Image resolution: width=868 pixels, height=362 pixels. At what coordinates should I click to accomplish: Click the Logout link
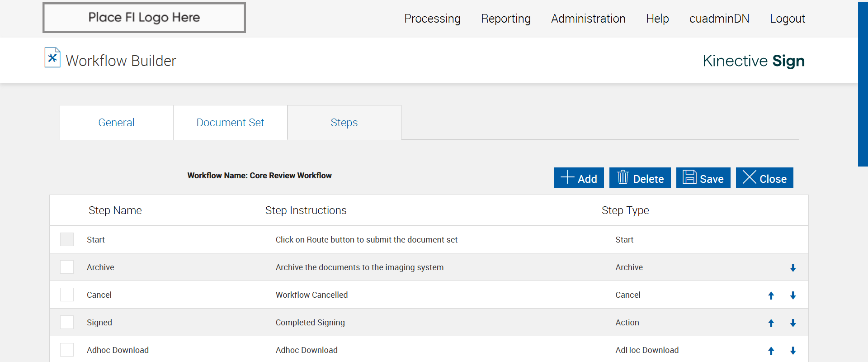[x=787, y=19]
